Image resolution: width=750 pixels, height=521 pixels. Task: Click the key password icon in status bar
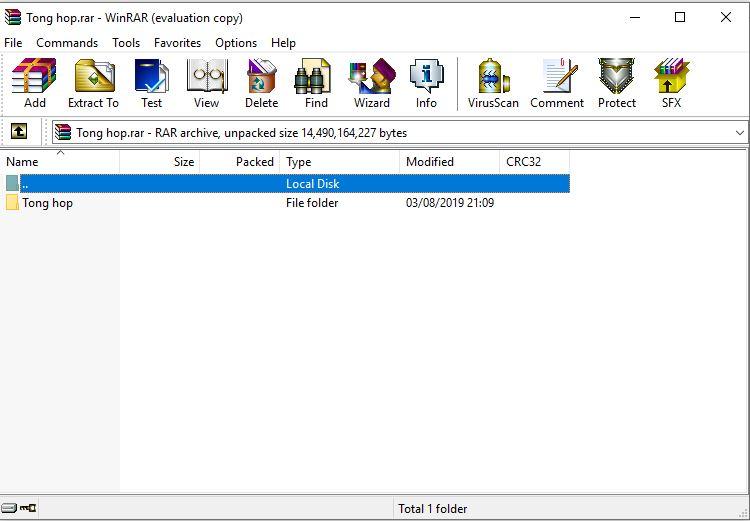tap(28, 508)
